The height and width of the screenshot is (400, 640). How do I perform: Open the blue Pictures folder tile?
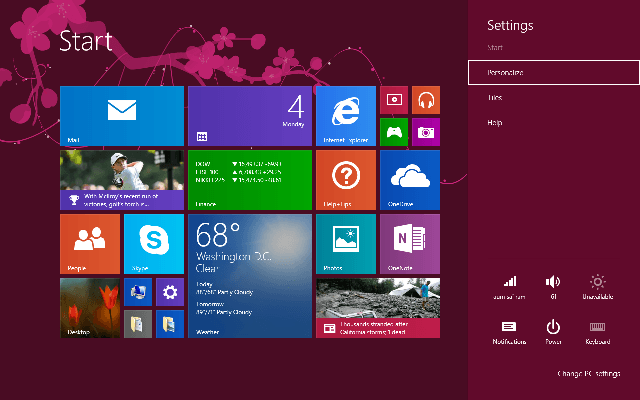170,324
